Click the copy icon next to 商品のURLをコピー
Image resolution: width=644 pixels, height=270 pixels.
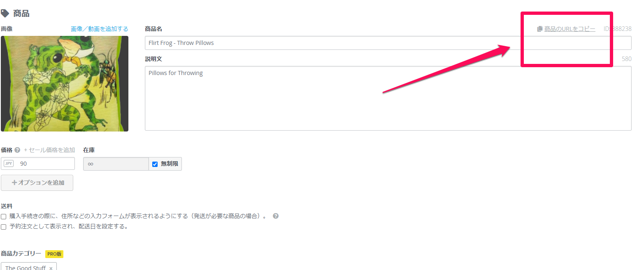(539, 29)
